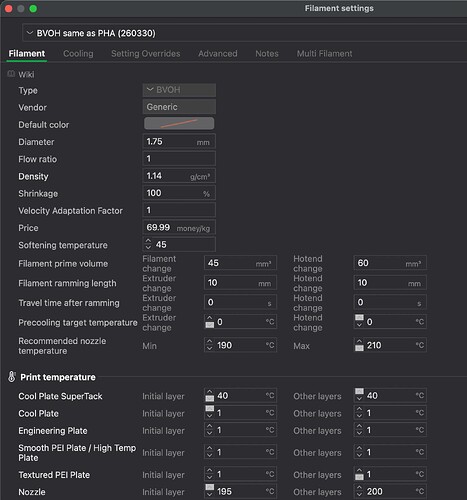Increase Engineering Plate initial layer stepper
This screenshot has width=467, height=500.
click(x=209, y=427)
